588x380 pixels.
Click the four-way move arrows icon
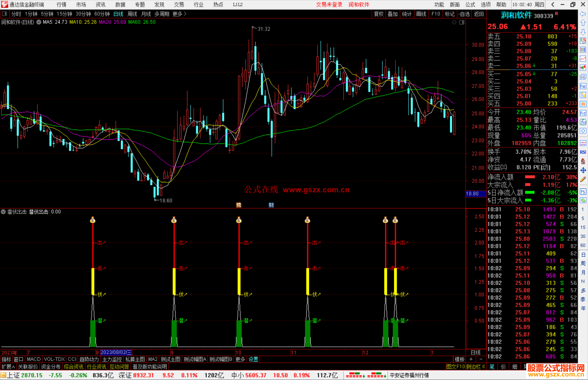click(x=583, y=170)
